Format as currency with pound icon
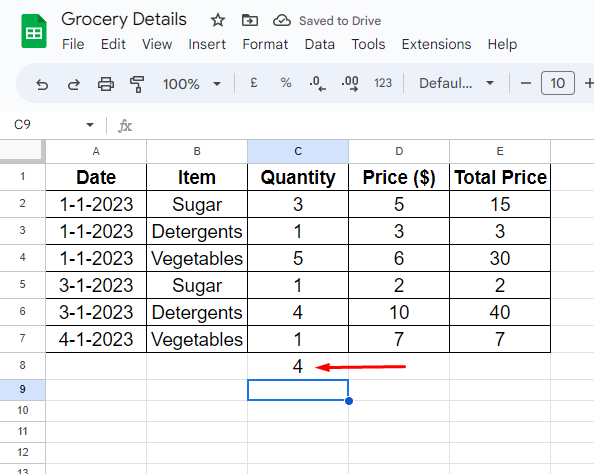The width and height of the screenshot is (594, 474). pyautogui.click(x=254, y=83)
